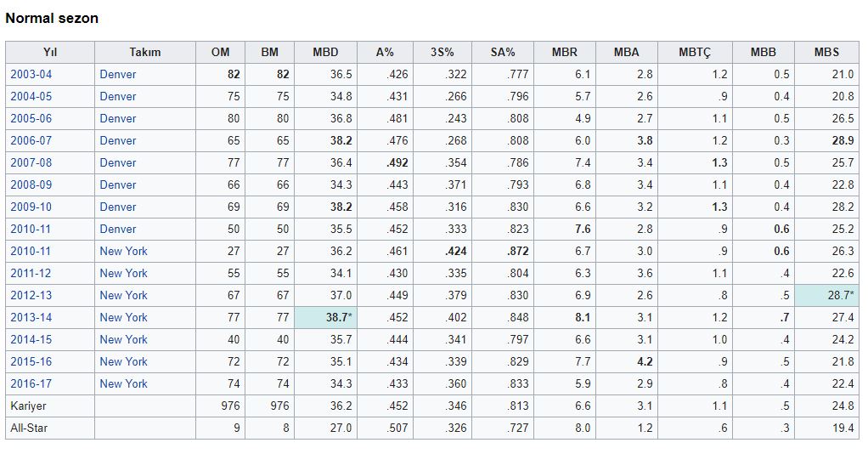Open Denver link in 2009-10 row
Viewport: 868px width, 454px height.
point(117,207)
